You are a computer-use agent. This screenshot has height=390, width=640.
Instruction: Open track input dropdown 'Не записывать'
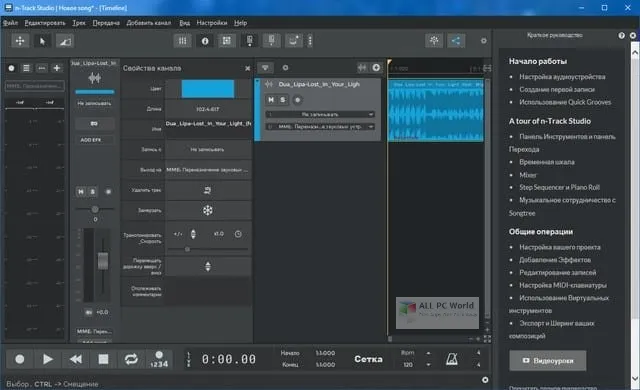coord(320,114)
